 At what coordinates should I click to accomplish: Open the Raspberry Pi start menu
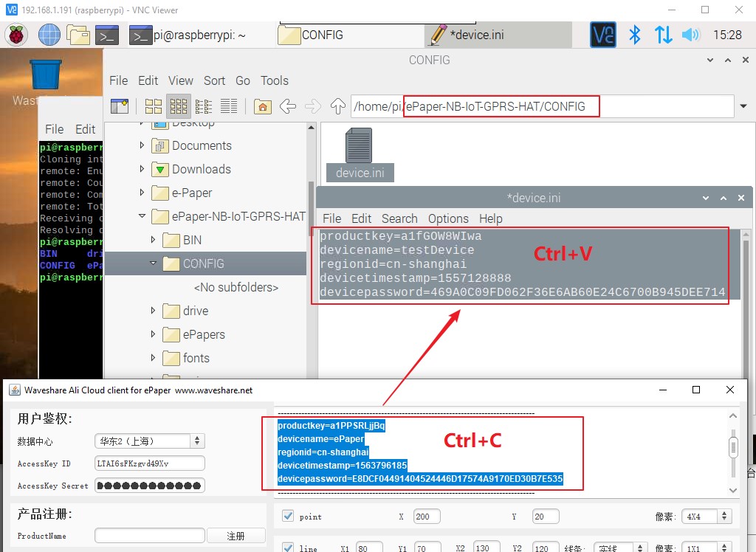(16, 35)
